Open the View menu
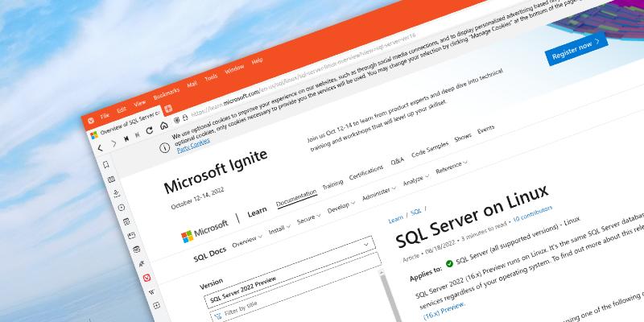 point(139,104)
